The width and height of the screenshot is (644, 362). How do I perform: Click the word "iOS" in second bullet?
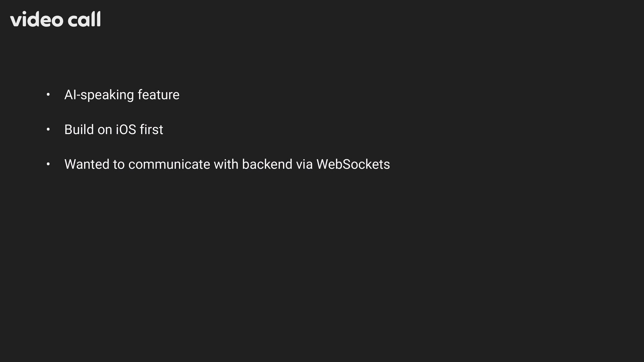126,130
